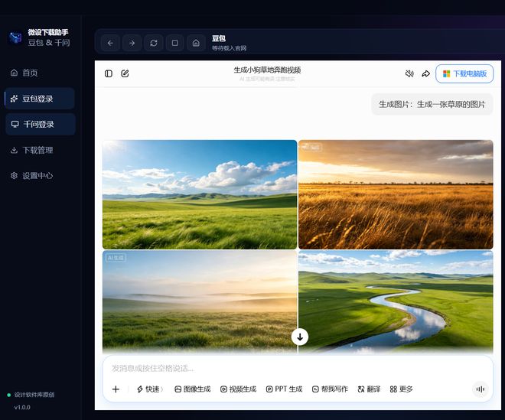Open the green grassland with clouds image
The image size is (505, 420).
[200, 194]
